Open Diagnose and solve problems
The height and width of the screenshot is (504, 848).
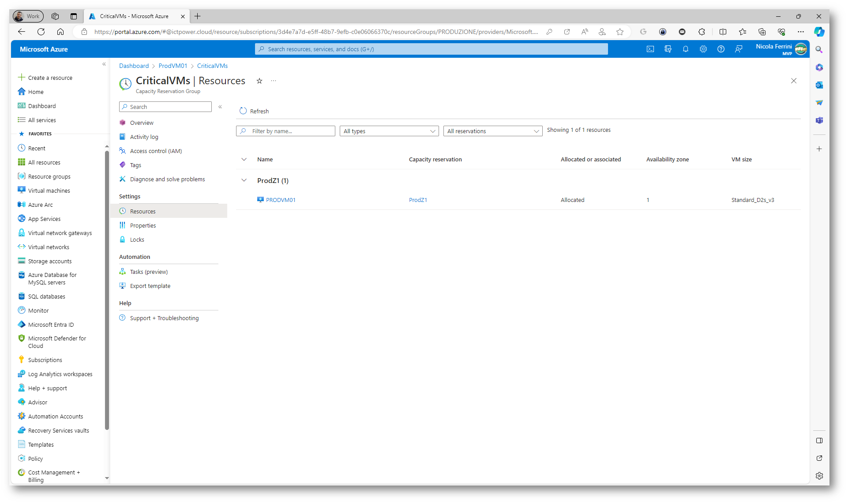pos(167,179)
